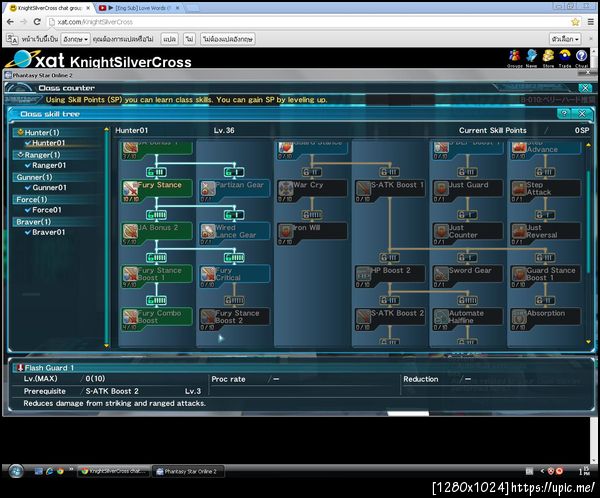Open the xat Groups icon

[514, 56]
